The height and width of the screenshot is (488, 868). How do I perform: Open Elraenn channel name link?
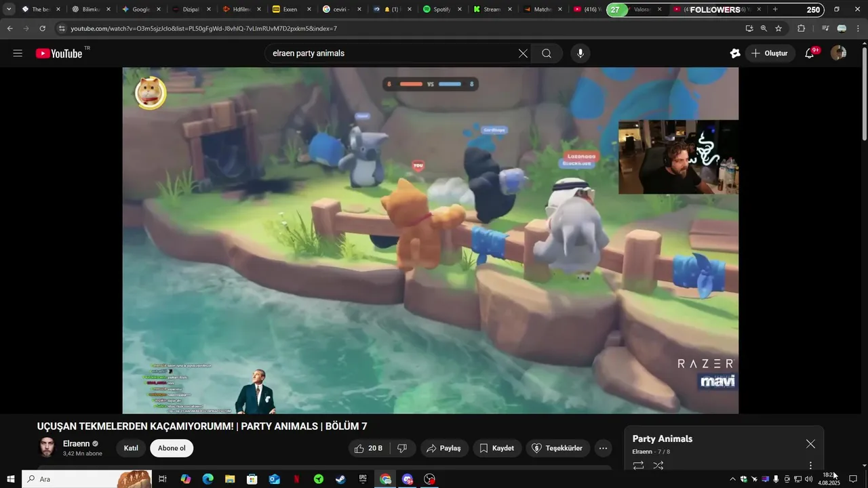(77, 443)
